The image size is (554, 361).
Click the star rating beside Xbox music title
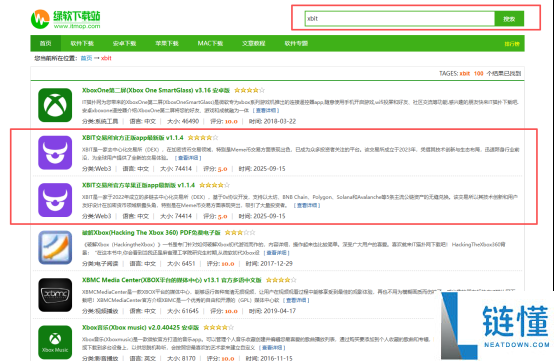(x=219, y=328)
